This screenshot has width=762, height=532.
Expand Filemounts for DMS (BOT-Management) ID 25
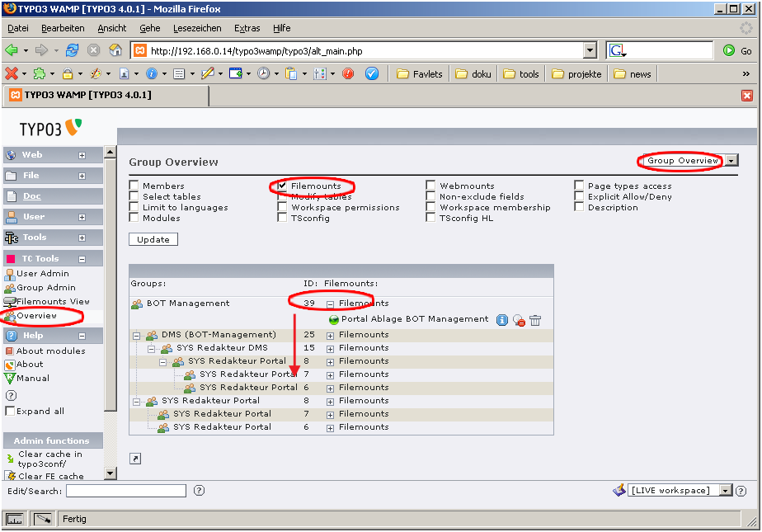[x=330, y=336]
